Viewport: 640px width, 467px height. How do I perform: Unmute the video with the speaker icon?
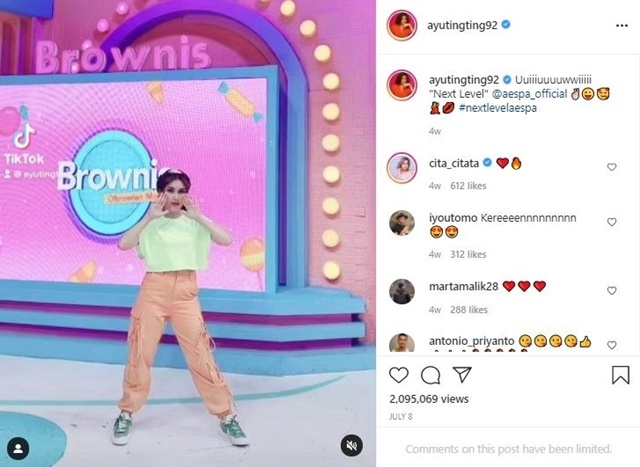click(x=352, y=445)
